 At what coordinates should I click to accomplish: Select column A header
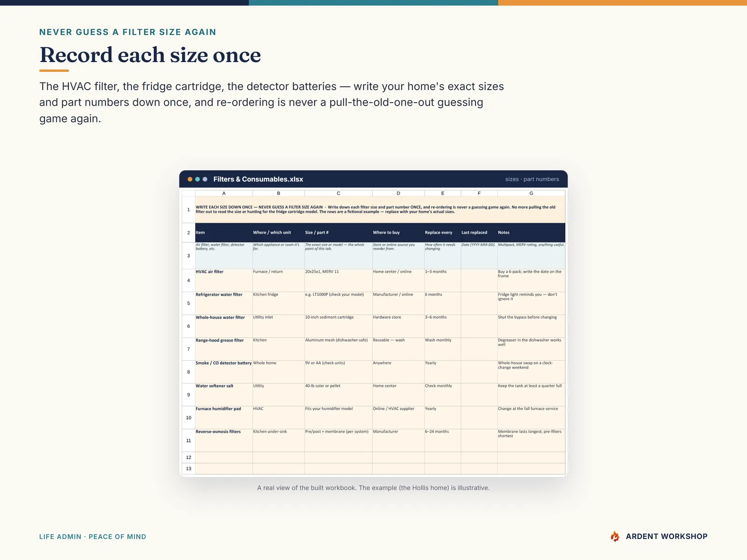click(224, 193)
